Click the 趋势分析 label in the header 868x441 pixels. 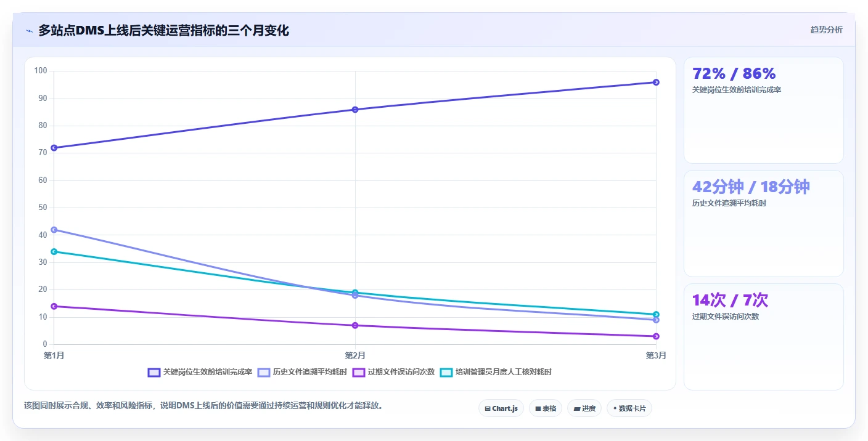pos(826,30)
